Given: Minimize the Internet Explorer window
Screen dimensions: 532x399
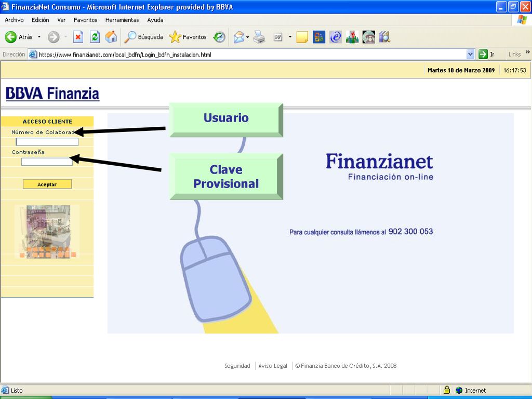Looking at the screenshot, I should click(x=501, y=7).
